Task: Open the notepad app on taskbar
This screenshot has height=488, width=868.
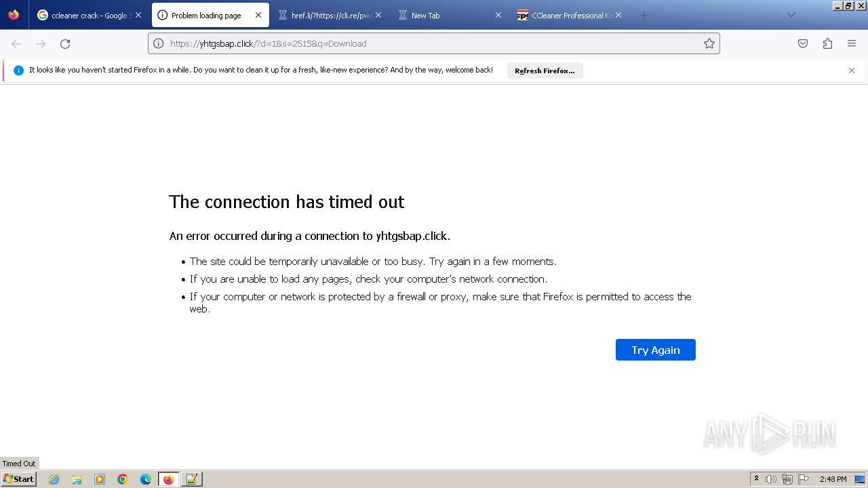Action: (191, 479)
